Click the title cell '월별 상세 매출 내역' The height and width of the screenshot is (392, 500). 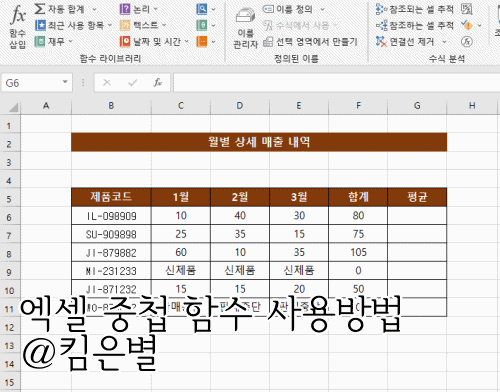point(259,142)
